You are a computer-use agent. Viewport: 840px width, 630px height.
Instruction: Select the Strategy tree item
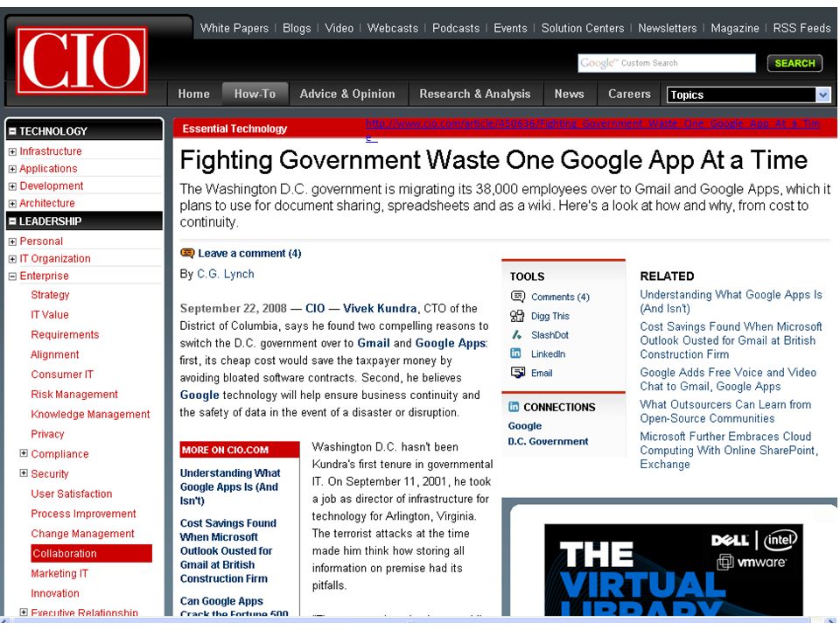tap(50, 295)
